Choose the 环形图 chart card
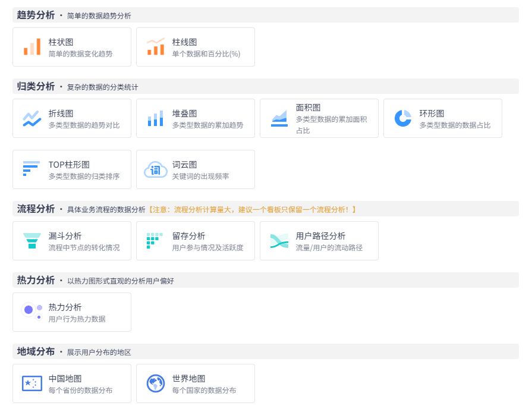532x409 pixels. click(442, 118)
